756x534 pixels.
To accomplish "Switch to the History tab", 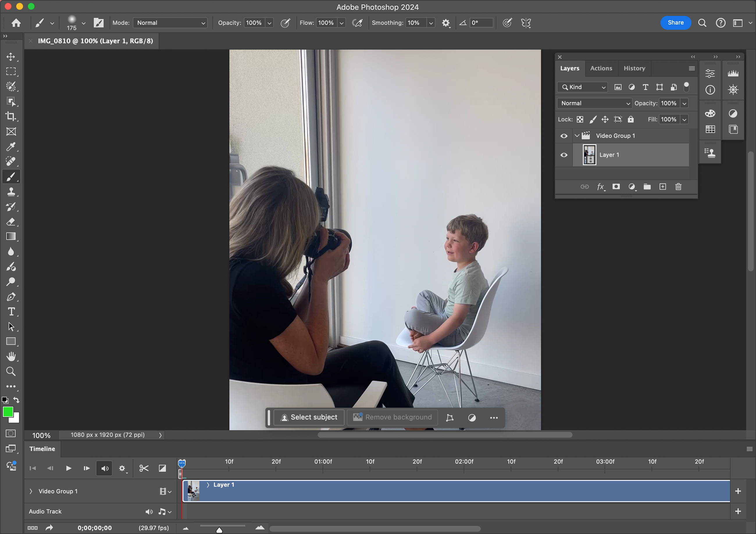I will click(x=634, y=69).
